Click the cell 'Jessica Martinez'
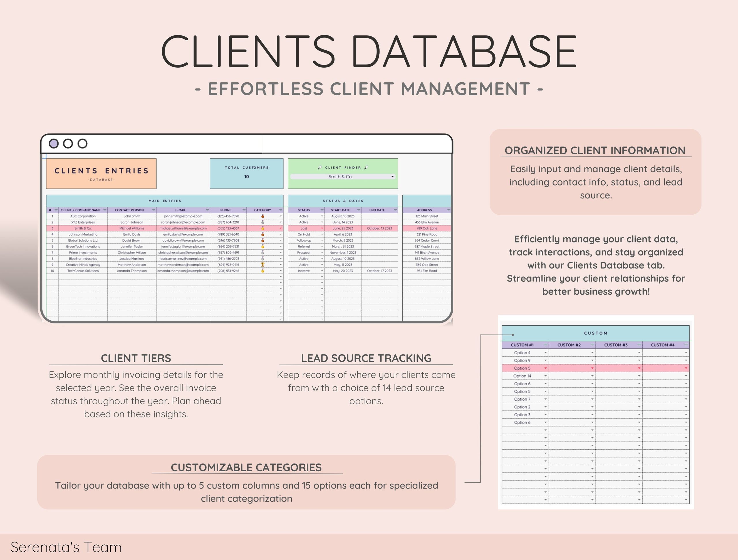This screenshot has height=560, width=738. pos(132,259)
